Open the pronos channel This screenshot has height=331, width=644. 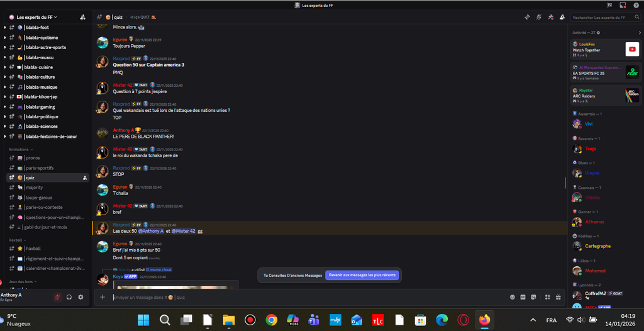(48, 158)
